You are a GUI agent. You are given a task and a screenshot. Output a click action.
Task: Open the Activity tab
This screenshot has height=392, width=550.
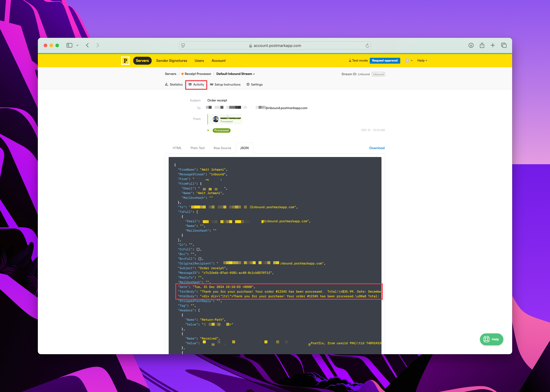(x=196, y=84)
